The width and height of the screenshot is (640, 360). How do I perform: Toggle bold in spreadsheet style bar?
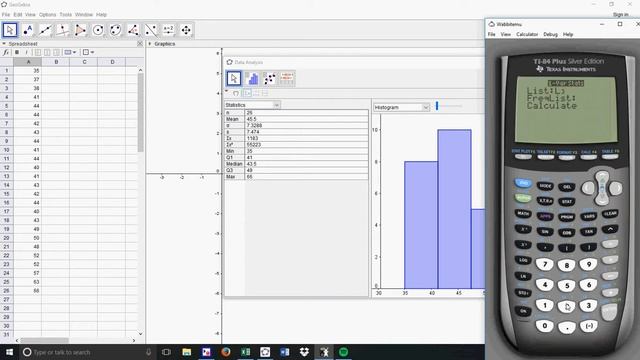pyautogui.click(x=17, y=52)
